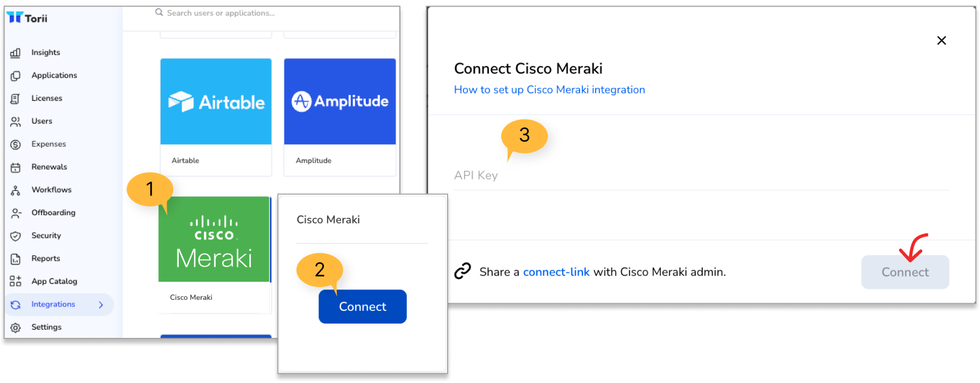Viewport: 980px width, 383px height.
Task: Select the Airtable integration tile
Action: [216, 117]
